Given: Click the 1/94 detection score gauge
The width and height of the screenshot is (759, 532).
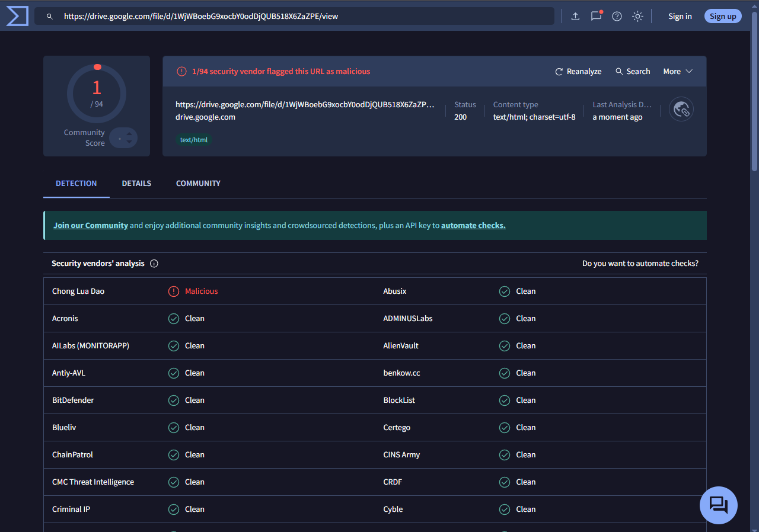Looking at the screenshot, I should (97, 94).
